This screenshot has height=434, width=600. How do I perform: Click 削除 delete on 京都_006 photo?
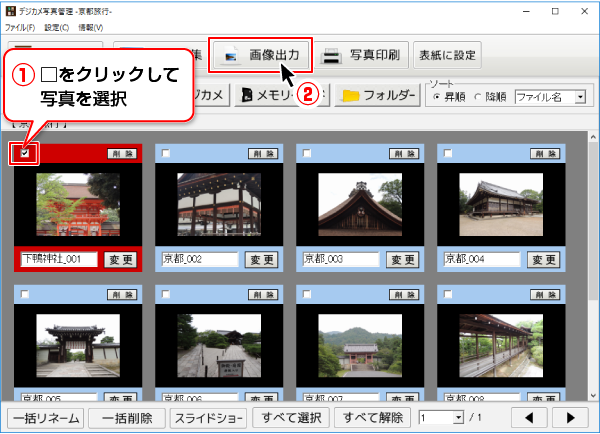[x=263, y=295]
